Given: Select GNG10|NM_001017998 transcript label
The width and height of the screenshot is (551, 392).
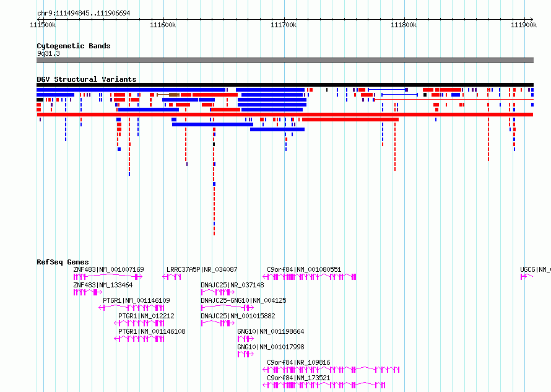Looking at the screenshot, I should click(271, 347).
